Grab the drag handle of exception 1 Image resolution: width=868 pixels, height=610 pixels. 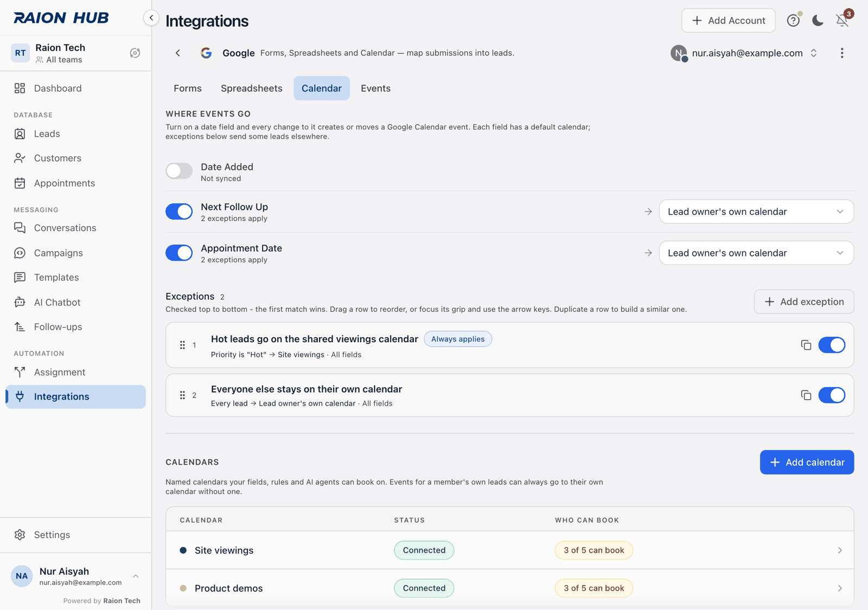point(182,345)
